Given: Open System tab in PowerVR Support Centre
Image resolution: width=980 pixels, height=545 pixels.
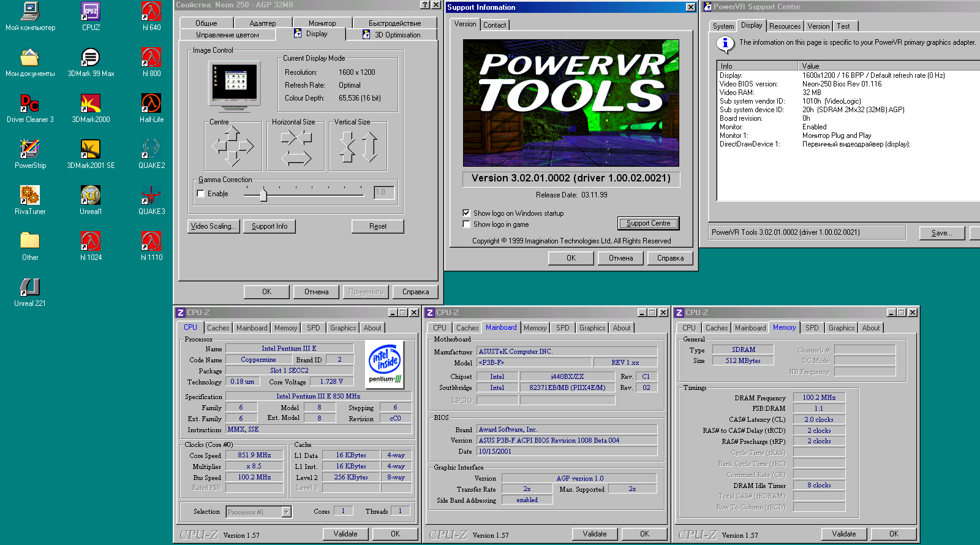Looking at the screenshot, I should tap(723, 26).
